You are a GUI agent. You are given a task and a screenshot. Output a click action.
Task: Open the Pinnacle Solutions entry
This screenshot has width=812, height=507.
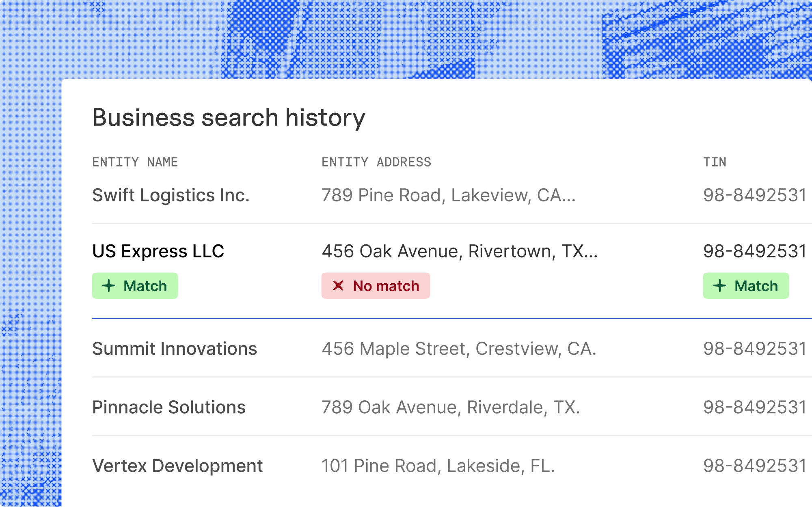click(x=169, y=407)
